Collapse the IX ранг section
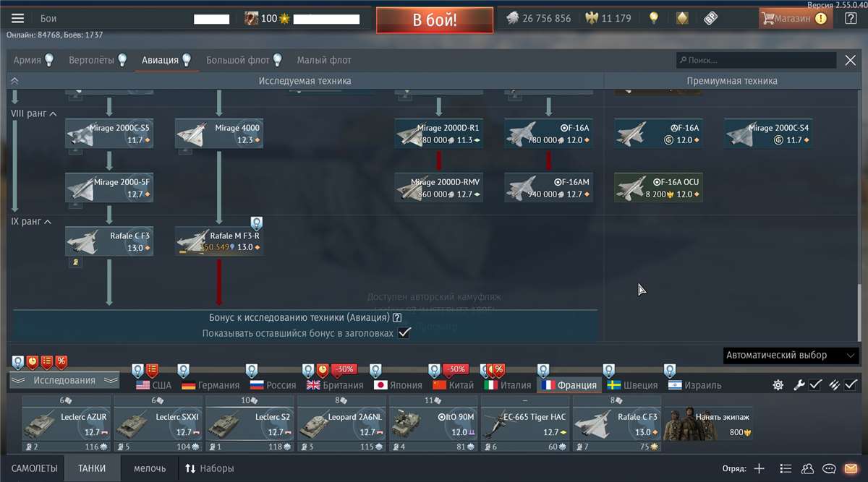The width and height of the screenshot is (868, 482). (x=31, y=221)
